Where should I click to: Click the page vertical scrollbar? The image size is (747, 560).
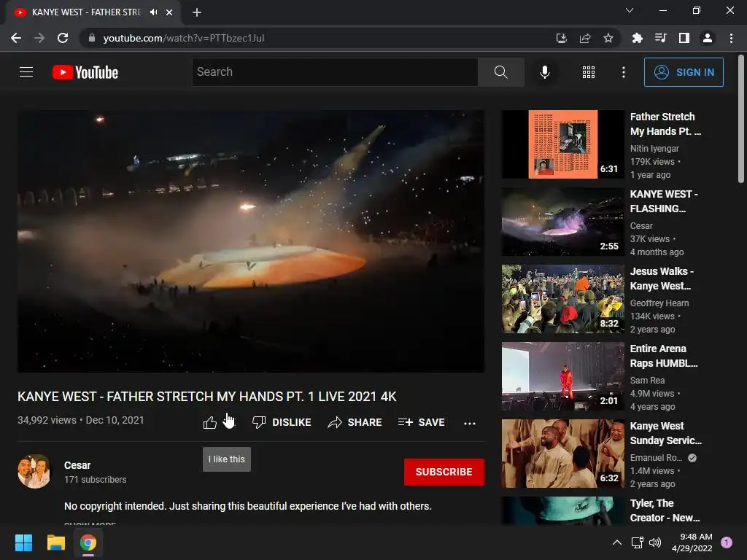point(741,119)
